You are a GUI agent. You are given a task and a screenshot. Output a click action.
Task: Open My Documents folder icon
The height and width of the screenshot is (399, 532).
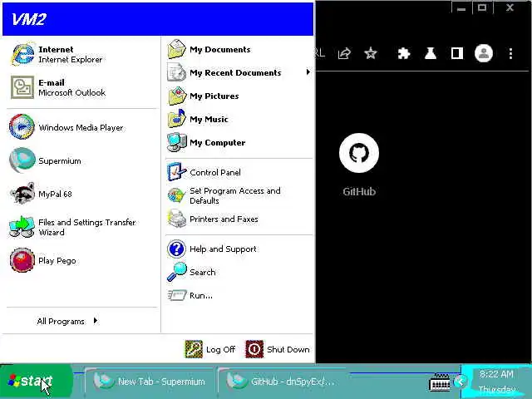[x=177, y=49]
